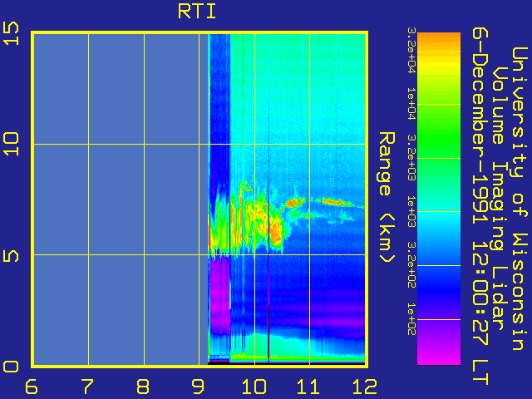Pick the orange top of the colorbar
Image resolution: width=532 pixels, height=399 pixels.
point(439,42)
